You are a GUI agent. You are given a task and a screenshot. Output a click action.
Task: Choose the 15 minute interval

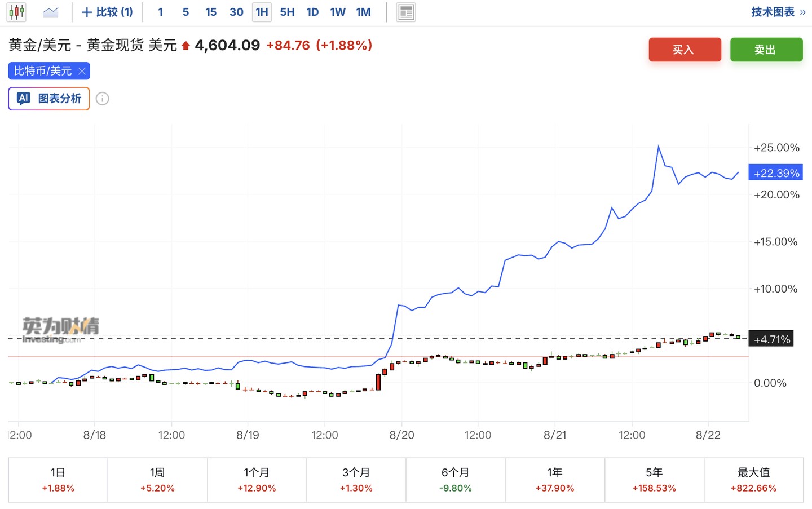[211, 12]
